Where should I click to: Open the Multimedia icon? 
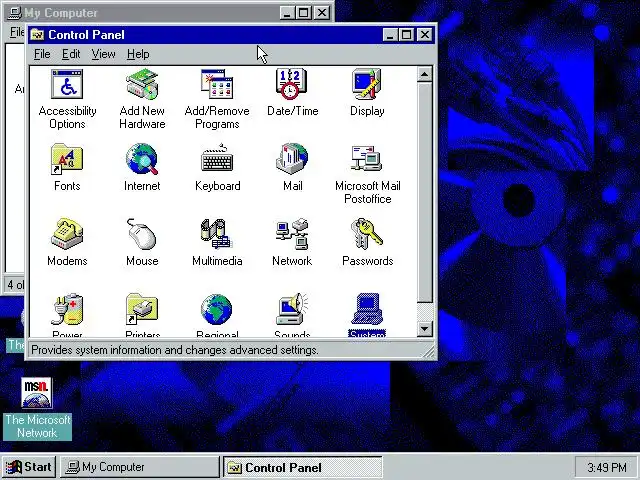216,234
